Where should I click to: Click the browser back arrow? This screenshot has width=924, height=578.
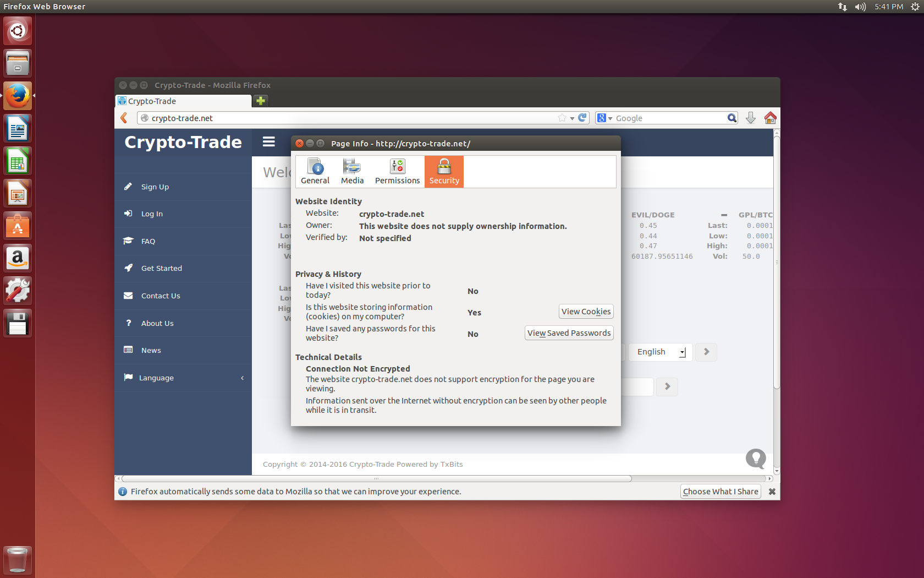[124, 118]
